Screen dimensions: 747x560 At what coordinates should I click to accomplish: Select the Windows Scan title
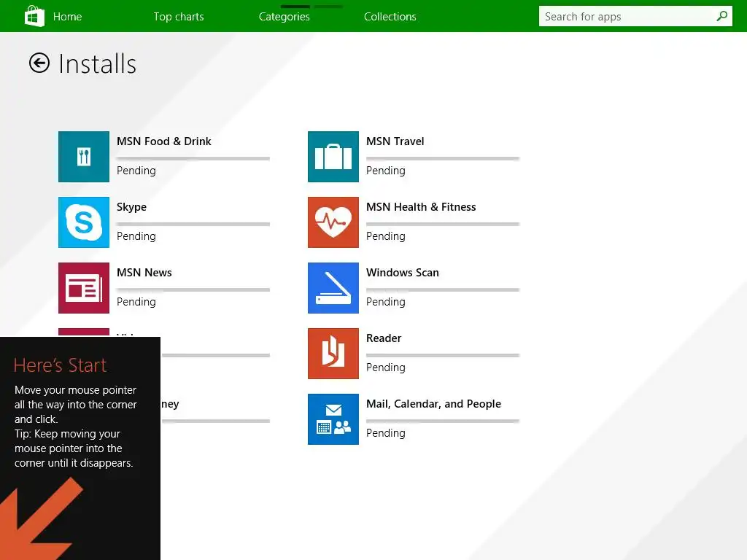(x=402, y=273)
